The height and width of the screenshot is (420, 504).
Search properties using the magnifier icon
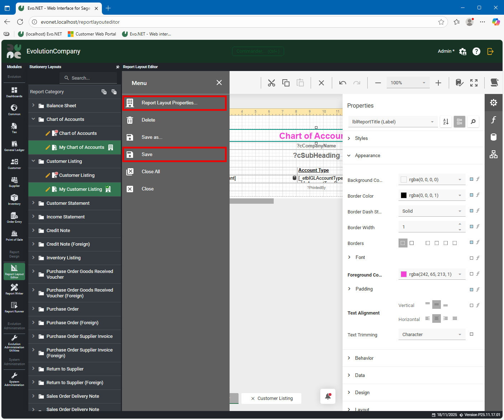pos(473,122)
